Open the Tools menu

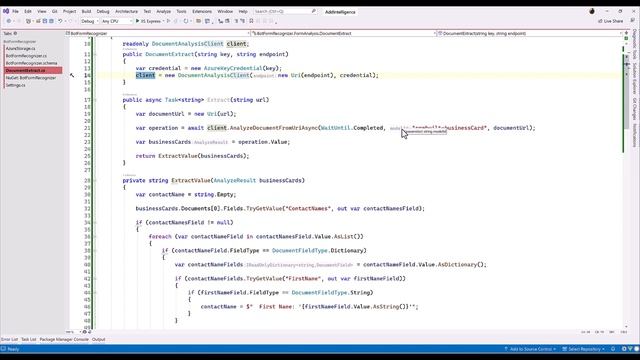[181, 11]
